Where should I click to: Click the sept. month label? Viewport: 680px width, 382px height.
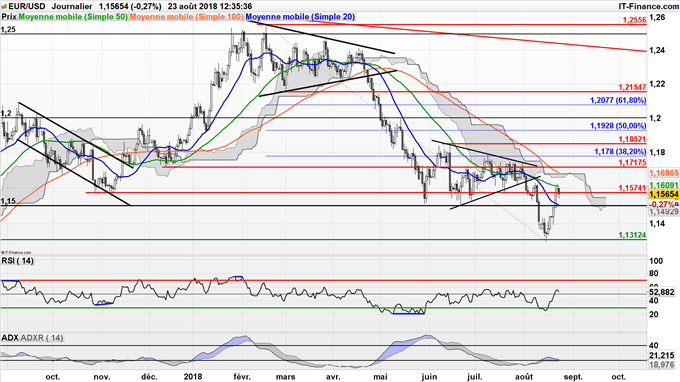(x=573, y=377)
